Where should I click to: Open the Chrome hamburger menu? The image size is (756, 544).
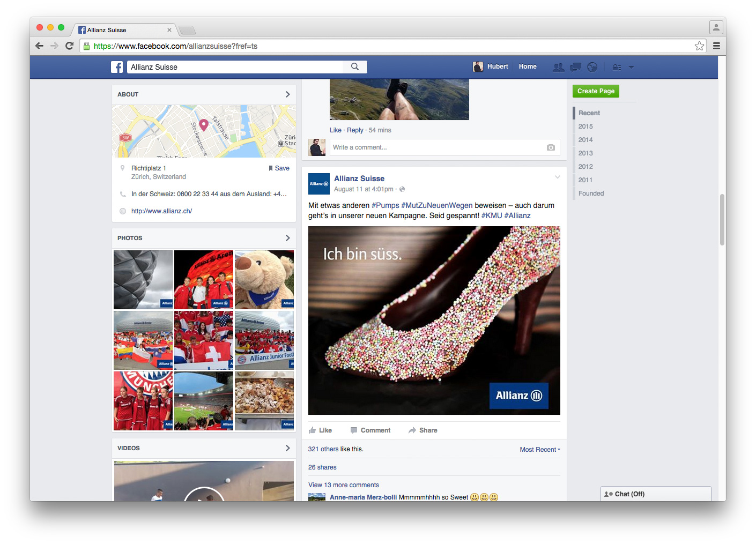pyautogui.click(x=716, y=46)
